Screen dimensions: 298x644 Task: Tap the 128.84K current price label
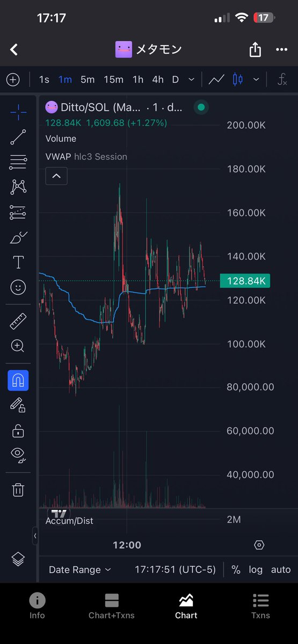coord(245,281)
